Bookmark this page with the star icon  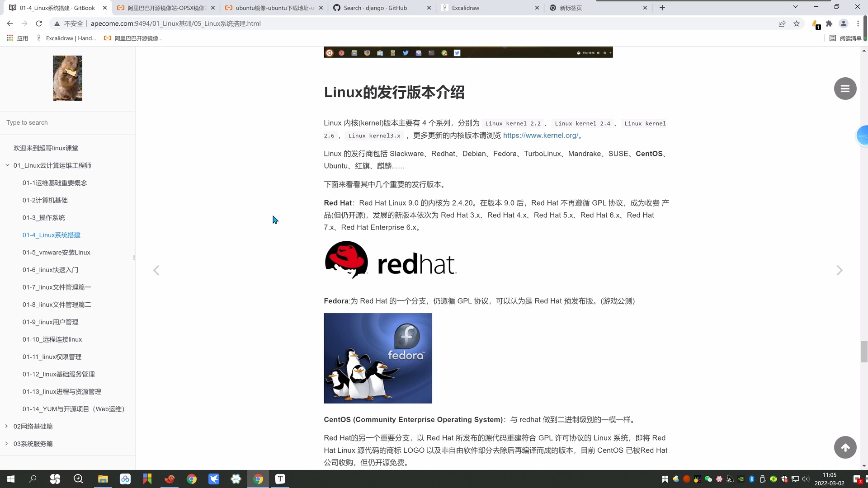click(x=797, y=23)
